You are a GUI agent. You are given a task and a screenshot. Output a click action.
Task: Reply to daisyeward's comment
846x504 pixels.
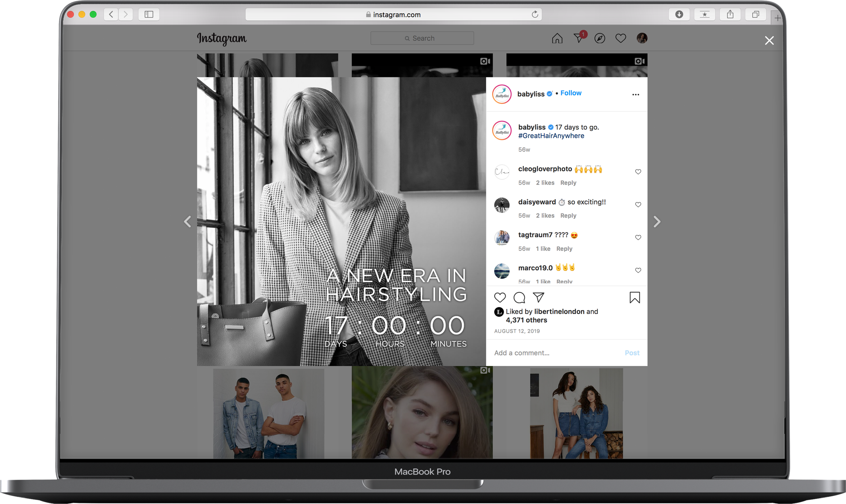pyautogui.click(x=568, y=216)
